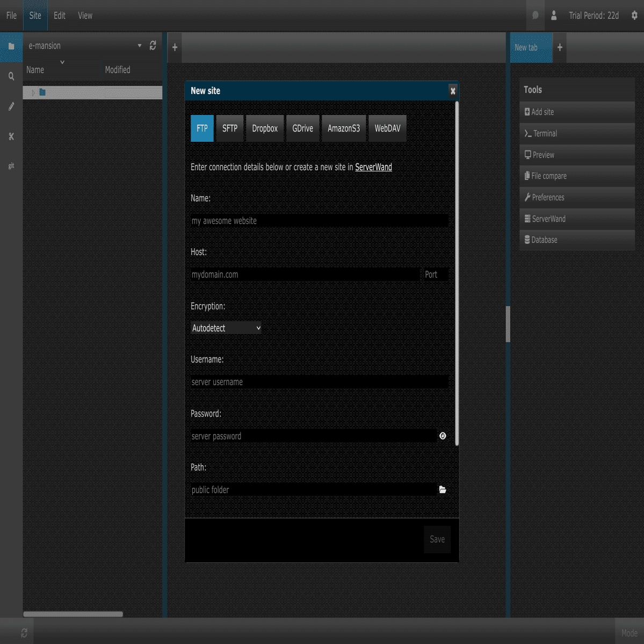The height and width of the screenshot is (644, 644).
Task: Toggle sort order arrow above Name column
Action: tap(62, 62)
